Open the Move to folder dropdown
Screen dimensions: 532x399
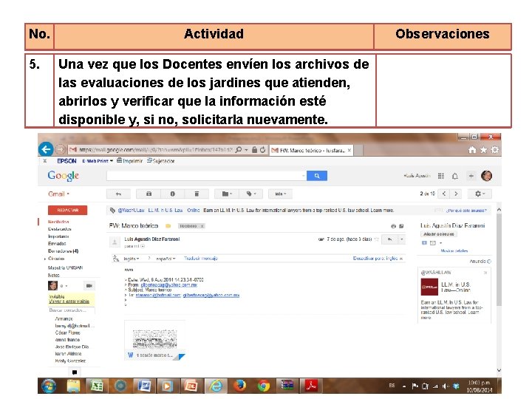coord(227,194)
